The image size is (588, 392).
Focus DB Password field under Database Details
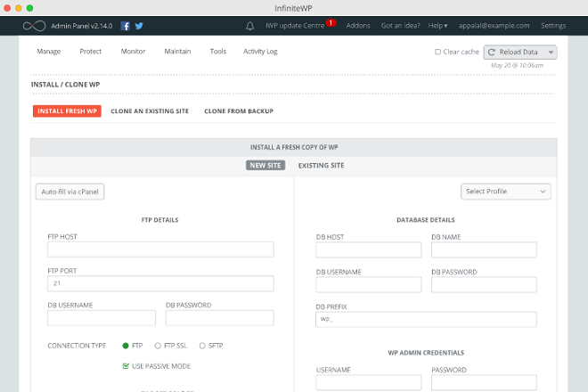[x=484, y=285]
